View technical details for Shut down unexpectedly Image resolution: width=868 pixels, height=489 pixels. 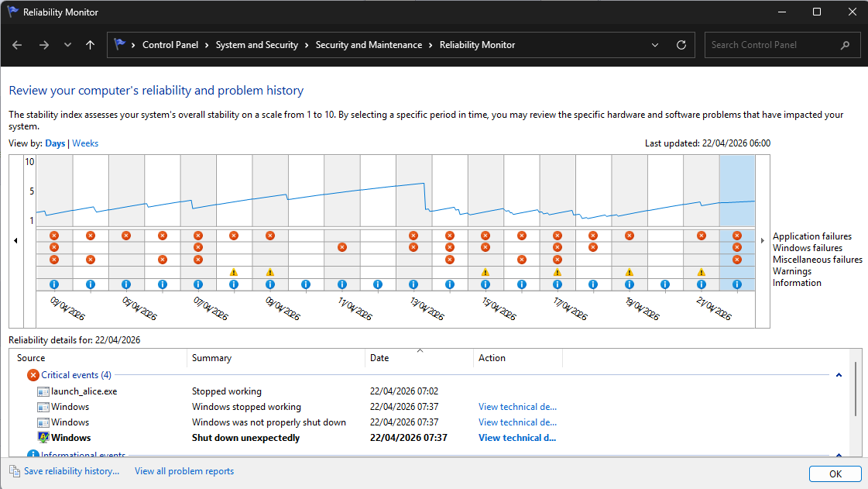[517, 438]
